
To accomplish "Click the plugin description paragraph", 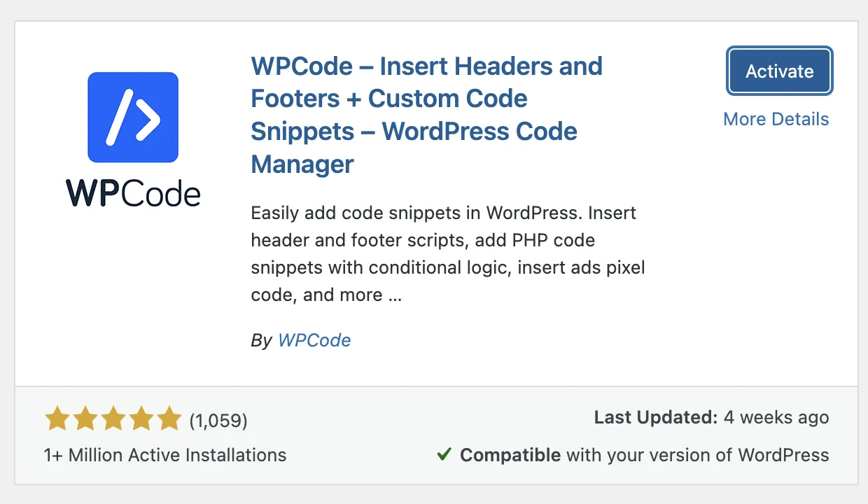I will tap(448, 254).
